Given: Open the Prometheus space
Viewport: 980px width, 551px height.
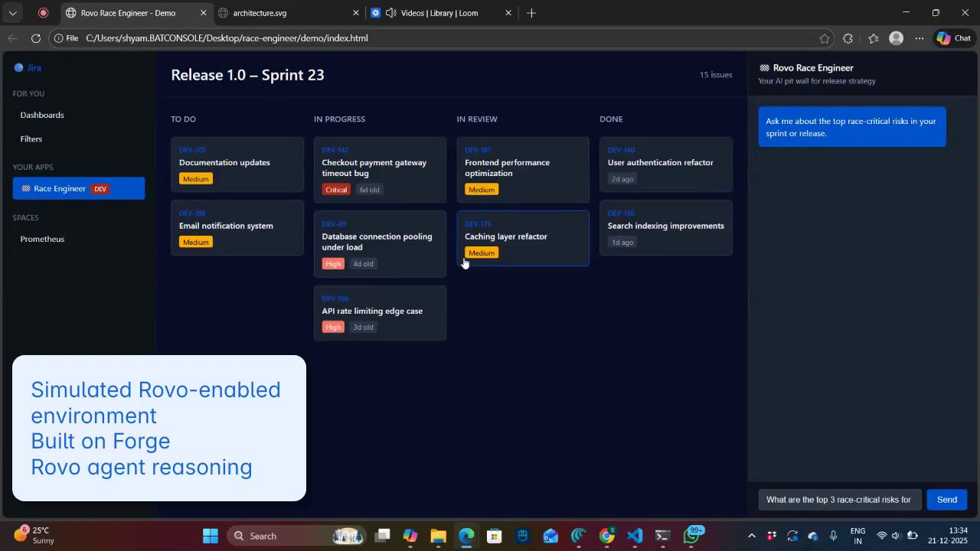Looking at the screenshot, I should [42, 239].
